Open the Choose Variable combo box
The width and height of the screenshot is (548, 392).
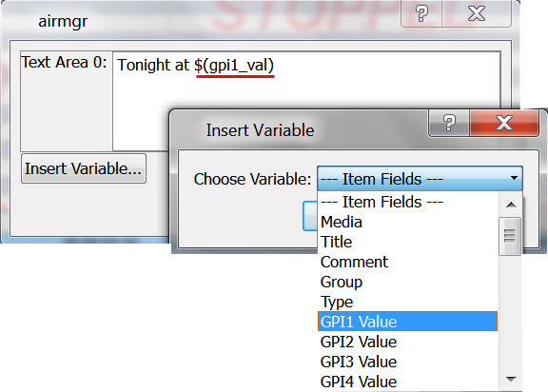coord(421,179)
